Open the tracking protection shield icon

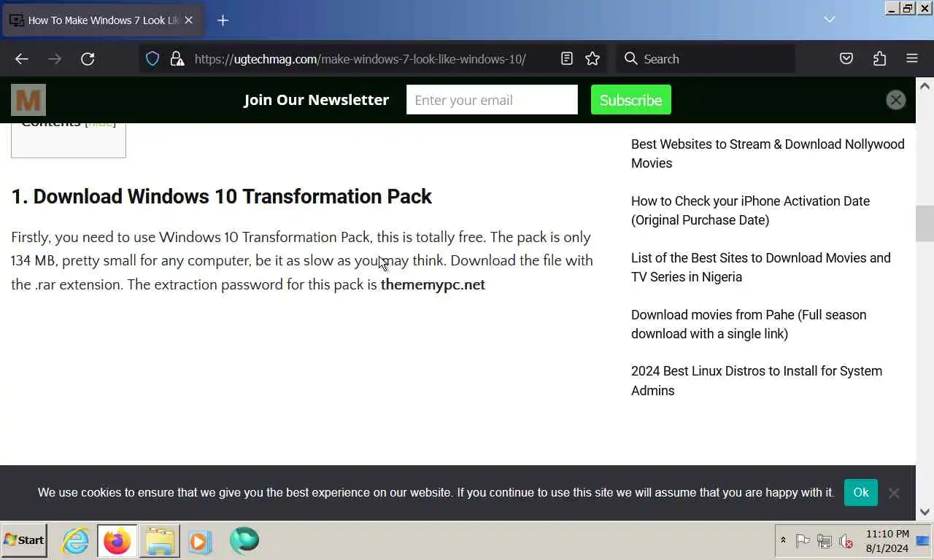[x=153, y=59]
